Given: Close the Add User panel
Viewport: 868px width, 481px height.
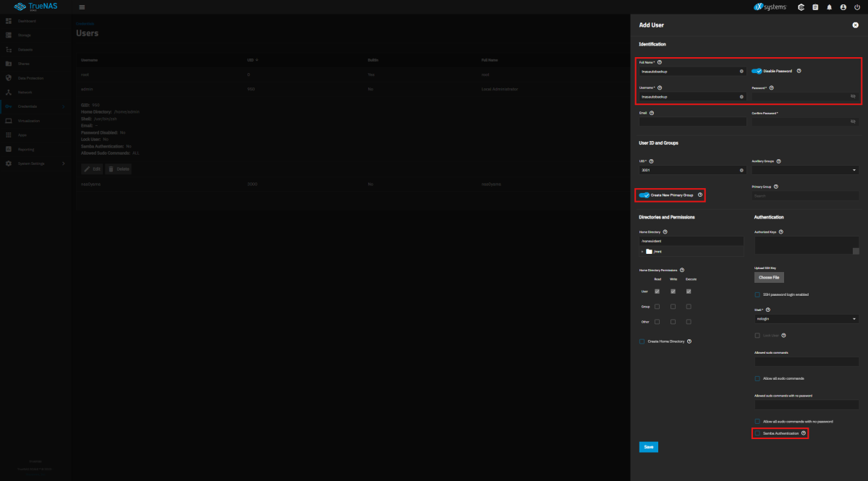Looking at the screenshot, I should point(855,25).
